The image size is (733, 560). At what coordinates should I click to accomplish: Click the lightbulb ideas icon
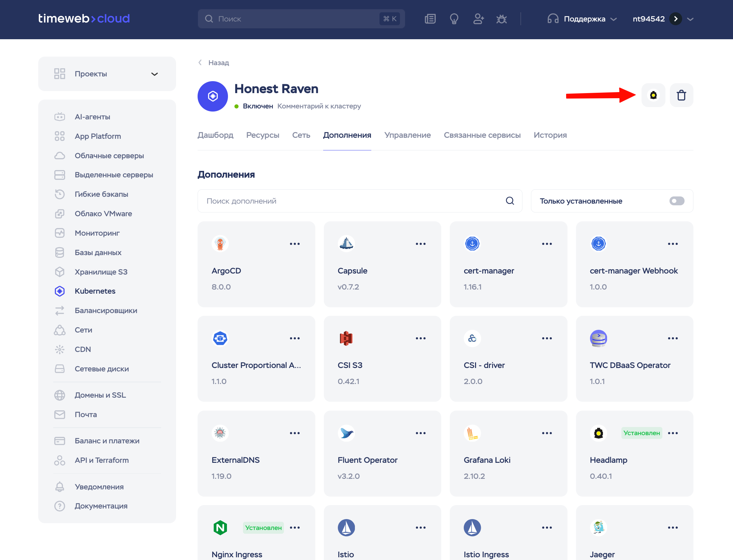[x=454, y=19]
